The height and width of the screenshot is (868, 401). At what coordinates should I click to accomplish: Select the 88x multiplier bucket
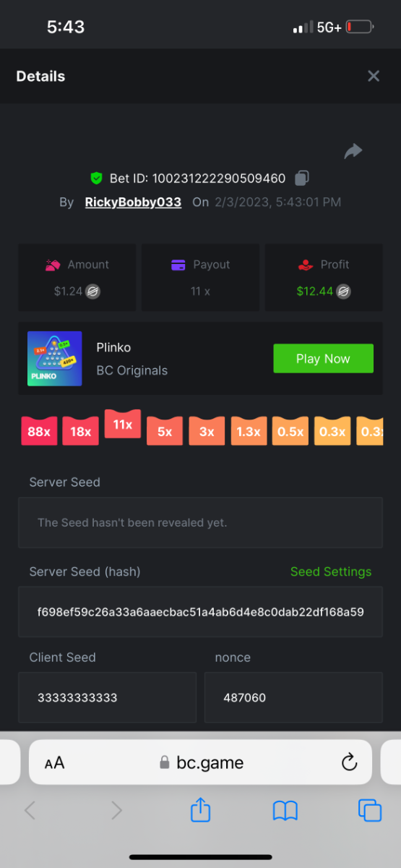(39, 431)
